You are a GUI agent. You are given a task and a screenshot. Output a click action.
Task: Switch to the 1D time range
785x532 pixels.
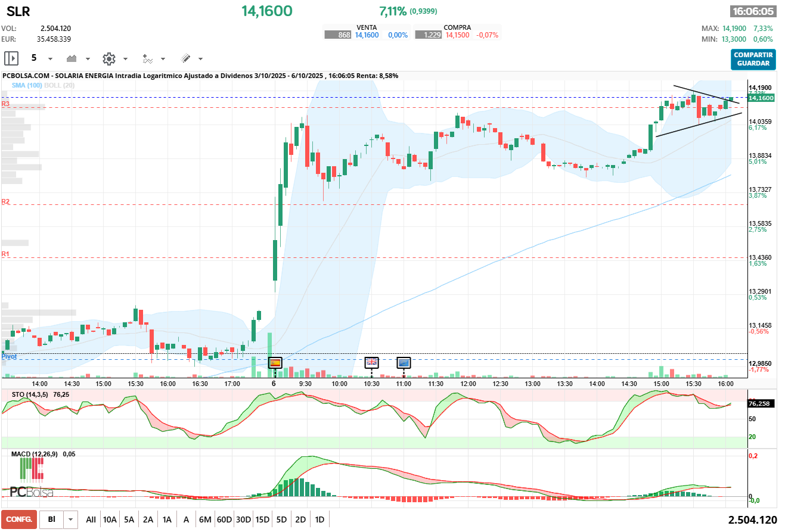[x=319, y=519]
